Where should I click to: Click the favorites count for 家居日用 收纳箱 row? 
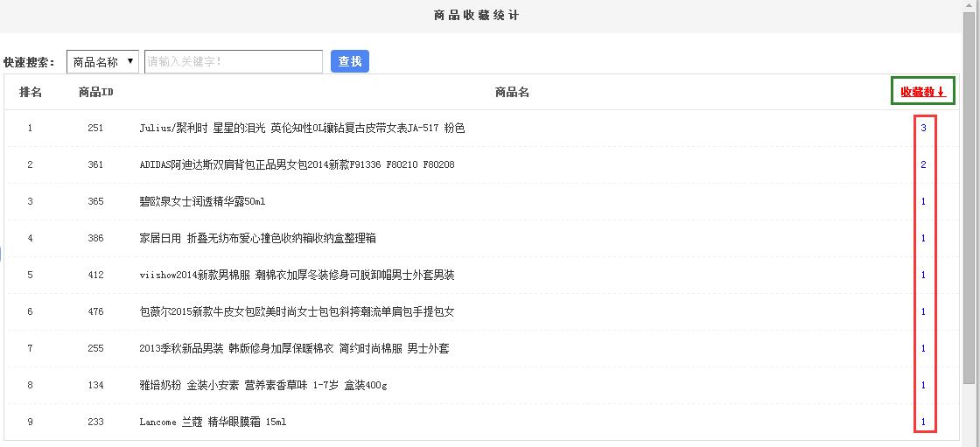(923, 238)
